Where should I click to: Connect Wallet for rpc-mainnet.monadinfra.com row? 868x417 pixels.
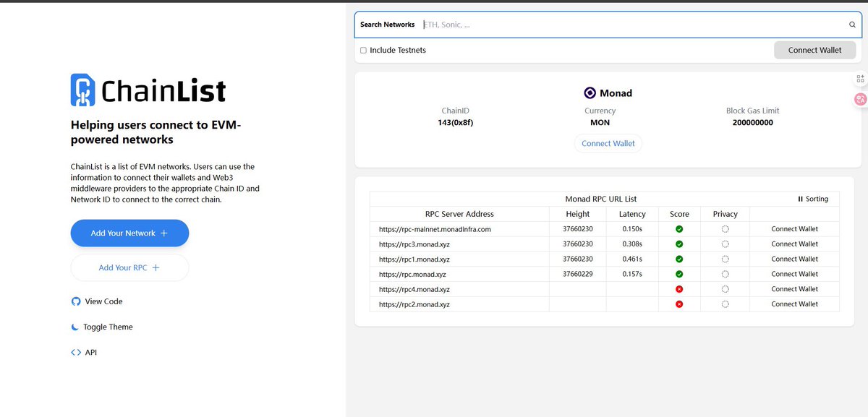pos(794,229)
